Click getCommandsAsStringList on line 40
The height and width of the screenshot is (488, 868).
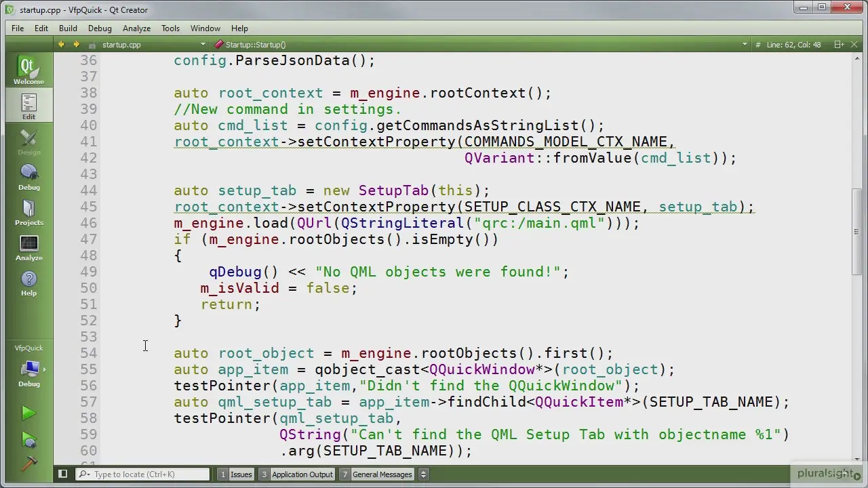coord(477,125)
